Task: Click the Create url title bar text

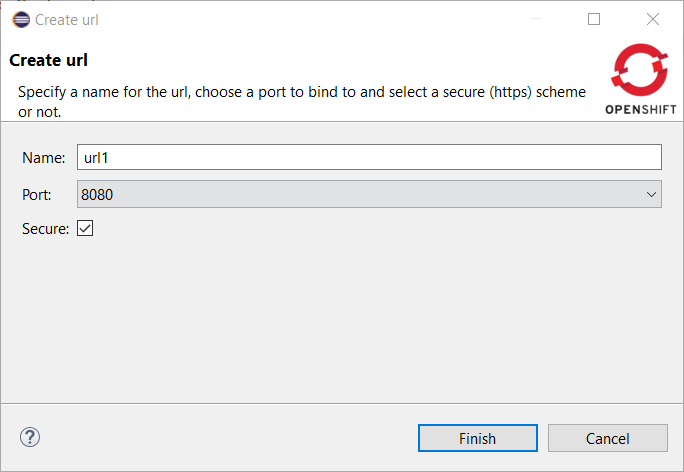Action: [67, 19]
